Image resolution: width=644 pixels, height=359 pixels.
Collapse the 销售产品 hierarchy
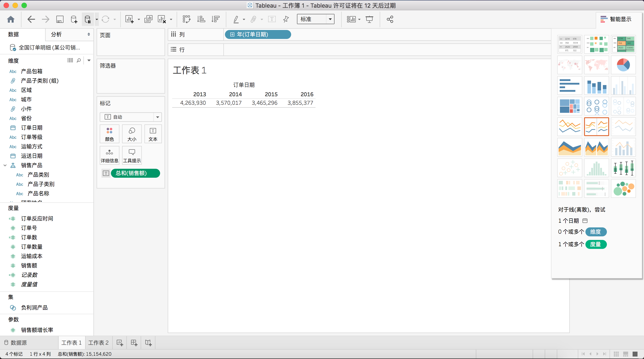coord(5,165)
